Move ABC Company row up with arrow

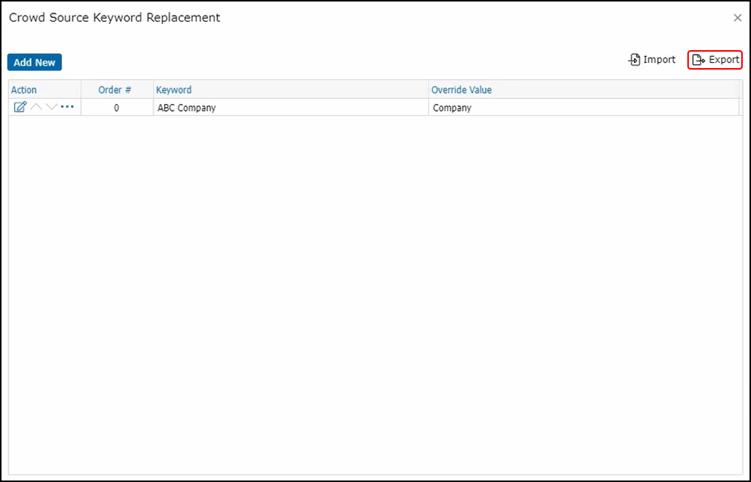36,107
